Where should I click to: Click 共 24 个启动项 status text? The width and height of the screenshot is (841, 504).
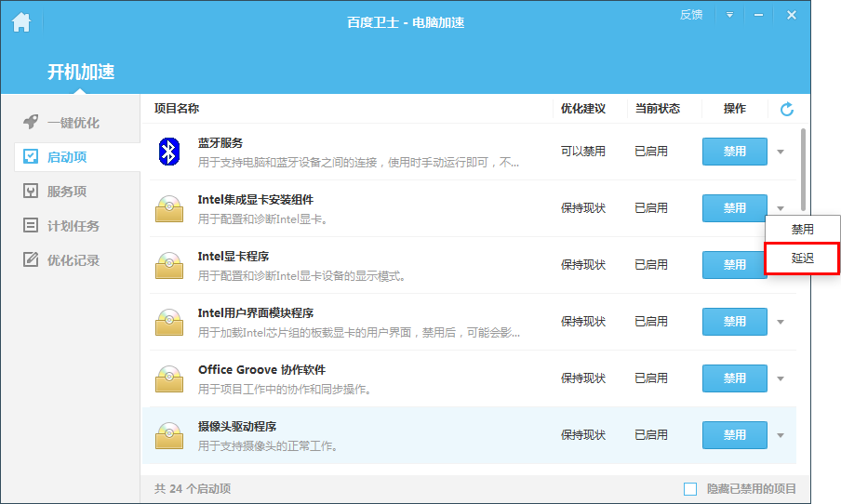[x=193, y=489]
